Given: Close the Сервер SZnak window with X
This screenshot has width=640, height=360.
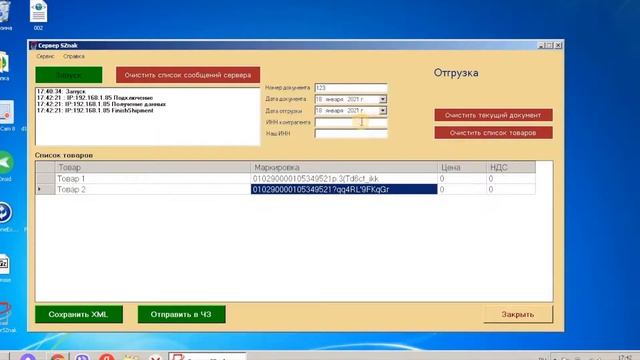Looking at the screenshot, I should pyautogui.click(x=558, y=45).
